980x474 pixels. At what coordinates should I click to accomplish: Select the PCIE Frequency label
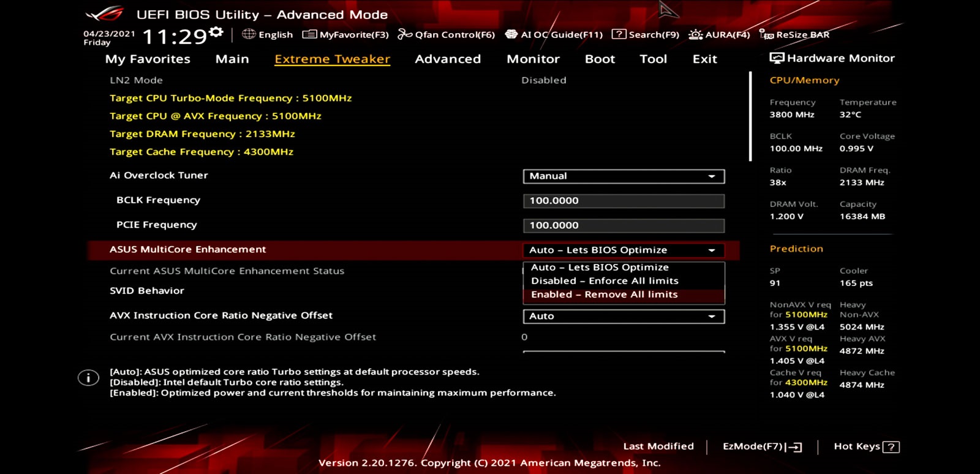tap(157, 225)
